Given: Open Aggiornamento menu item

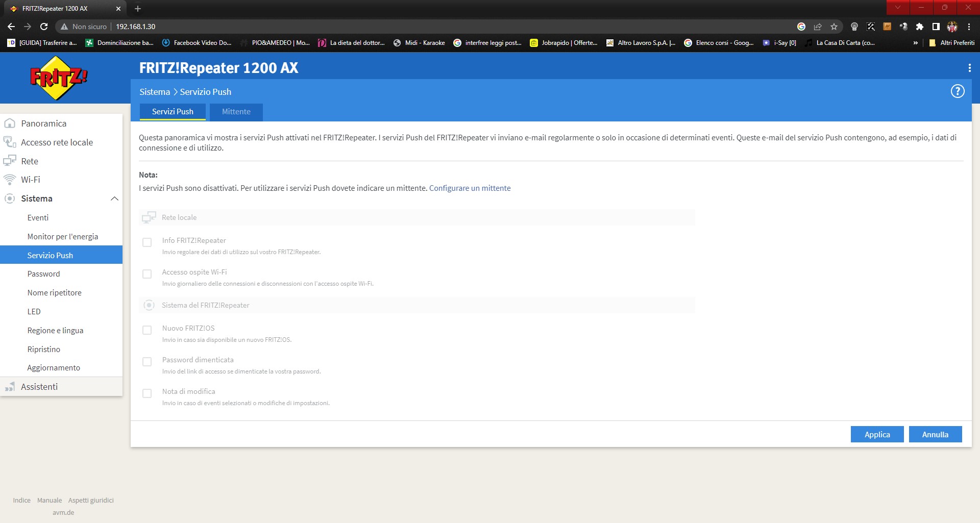Looking at the screenshot, I should 54,368.
